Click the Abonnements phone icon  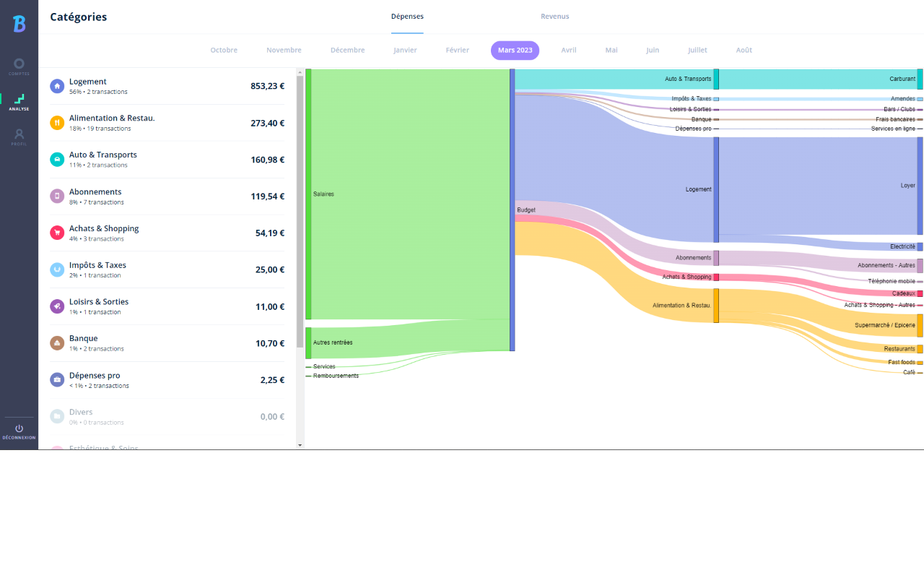[x=57, y=197]
